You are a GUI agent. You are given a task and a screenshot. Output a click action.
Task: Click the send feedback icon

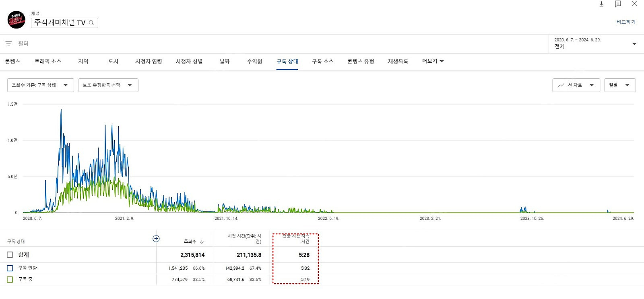click(618, 4)
